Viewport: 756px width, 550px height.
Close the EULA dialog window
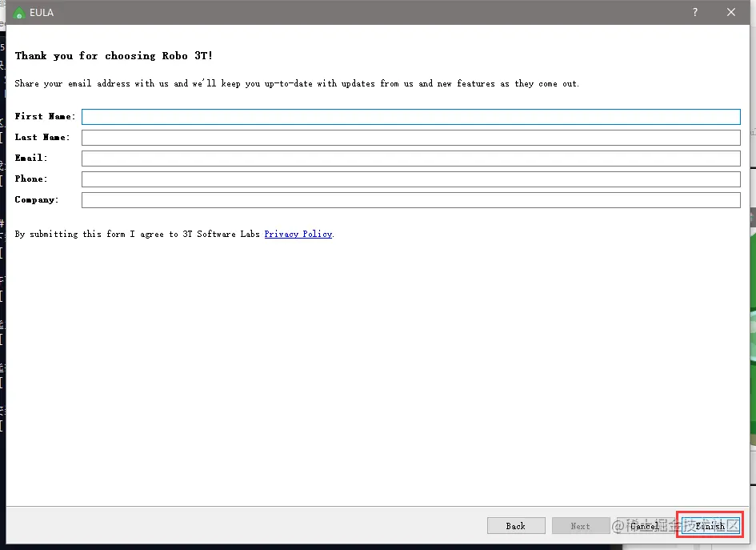coord(731,13)
